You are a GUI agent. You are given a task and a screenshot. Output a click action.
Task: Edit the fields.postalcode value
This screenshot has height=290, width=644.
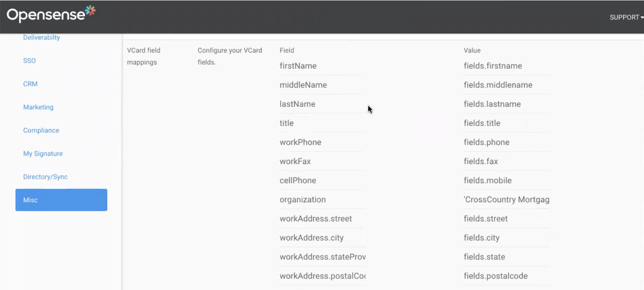tap(506, 276)
